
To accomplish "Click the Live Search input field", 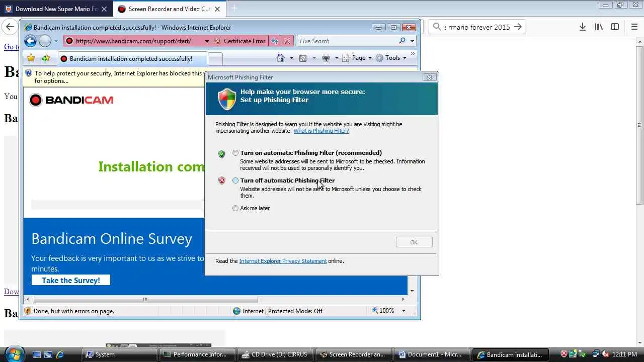I will tap(346, 41).
